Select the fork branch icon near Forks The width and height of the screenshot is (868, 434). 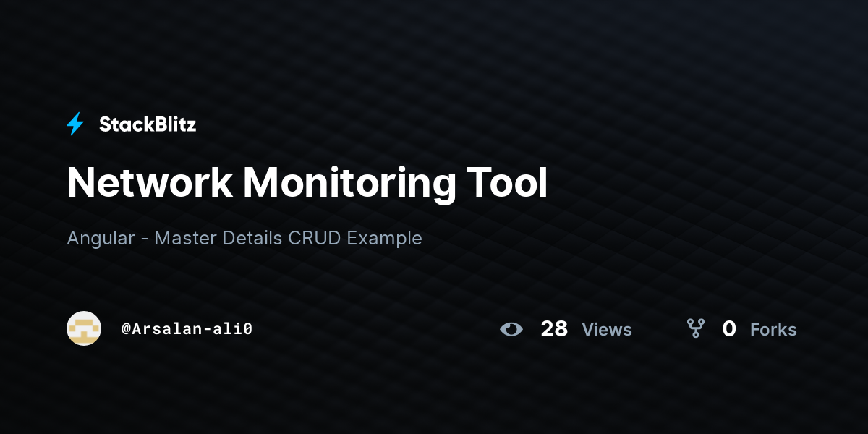click(695, 328)
